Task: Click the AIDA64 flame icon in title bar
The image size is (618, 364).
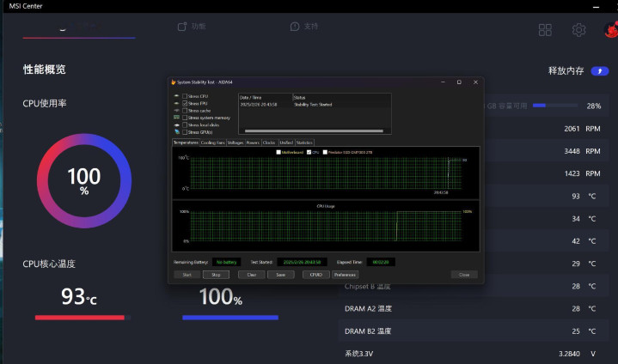Action: (173, 82)
